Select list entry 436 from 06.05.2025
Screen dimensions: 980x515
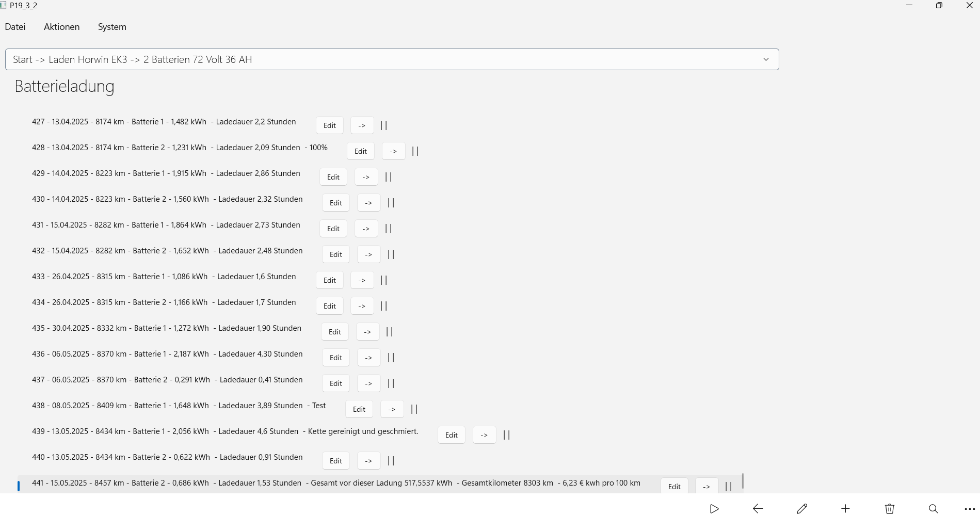(x=167, y=354)
